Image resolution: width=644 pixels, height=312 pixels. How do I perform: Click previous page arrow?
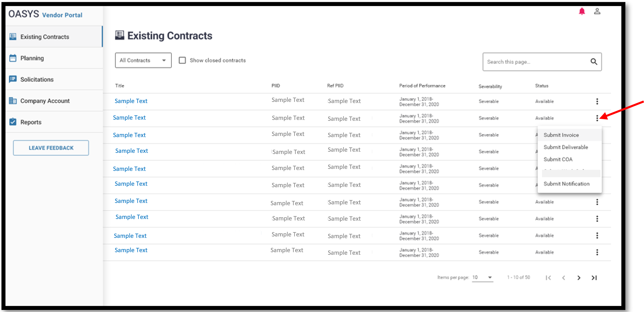click(564, 278)
